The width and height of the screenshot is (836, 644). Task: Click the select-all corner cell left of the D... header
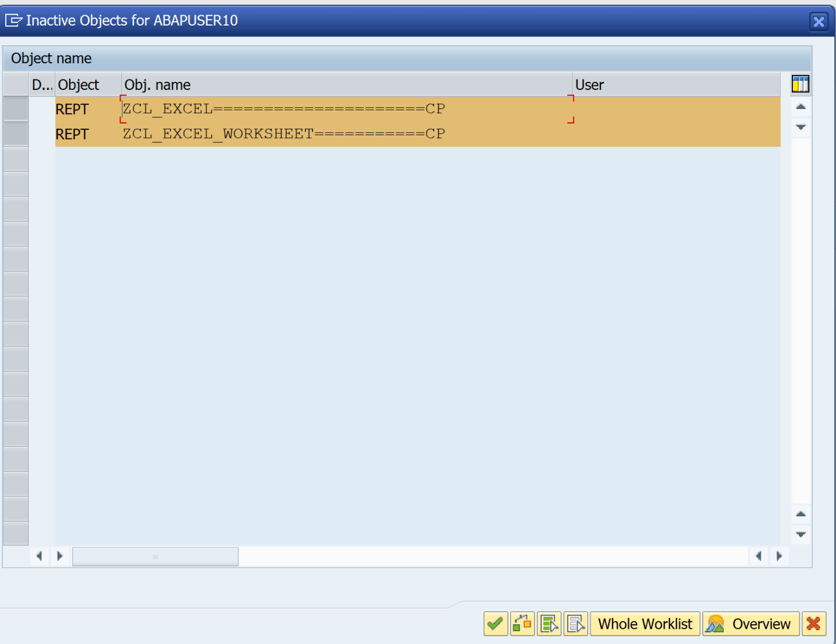(x=16, y=85)
